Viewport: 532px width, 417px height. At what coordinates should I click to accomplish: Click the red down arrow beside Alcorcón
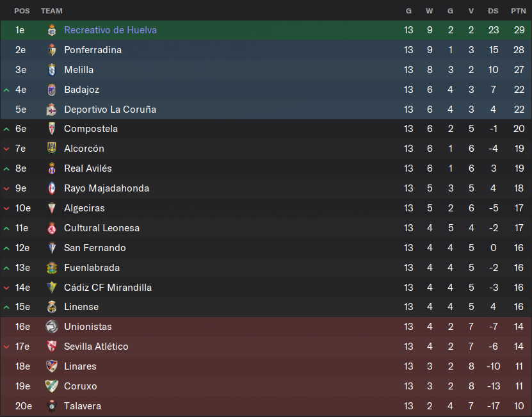[x=6, y=149]
